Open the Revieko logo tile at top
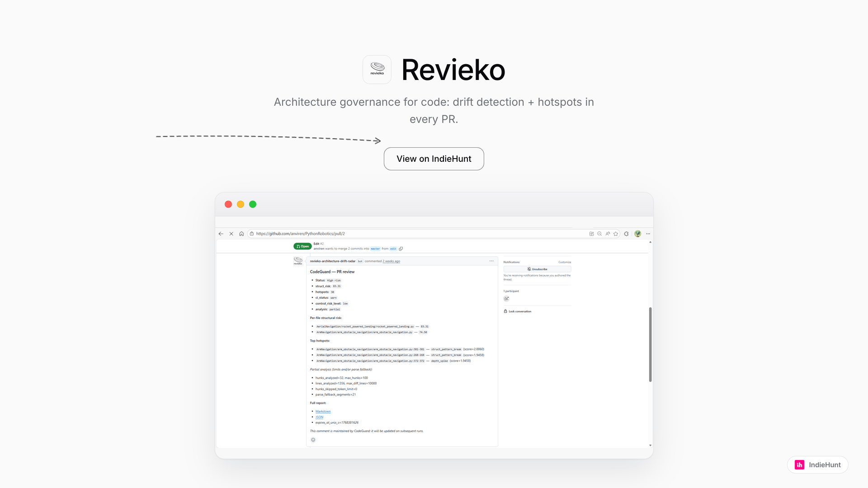Image resolution: width=868 pixels, height=488 pixels. [377, 70]
